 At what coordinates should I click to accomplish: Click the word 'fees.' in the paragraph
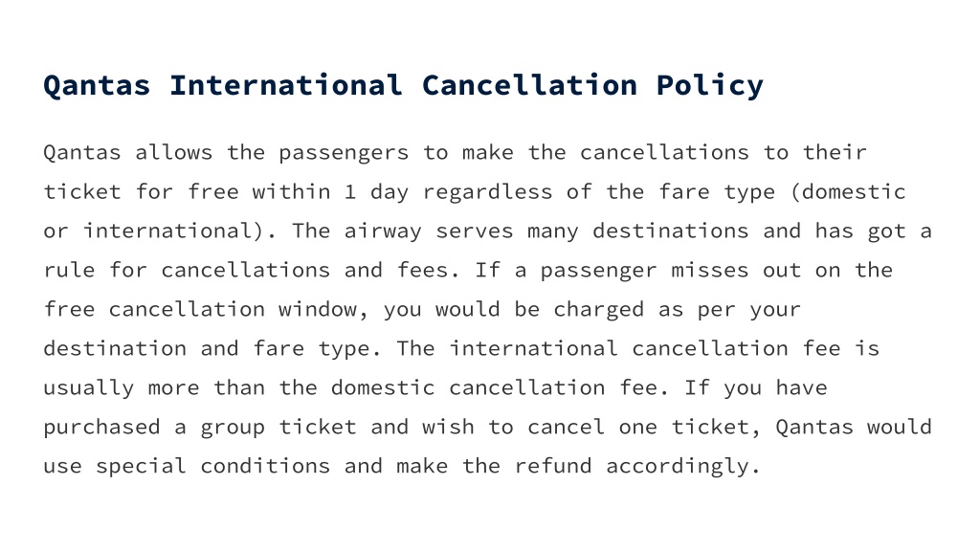tap(428, 271)
